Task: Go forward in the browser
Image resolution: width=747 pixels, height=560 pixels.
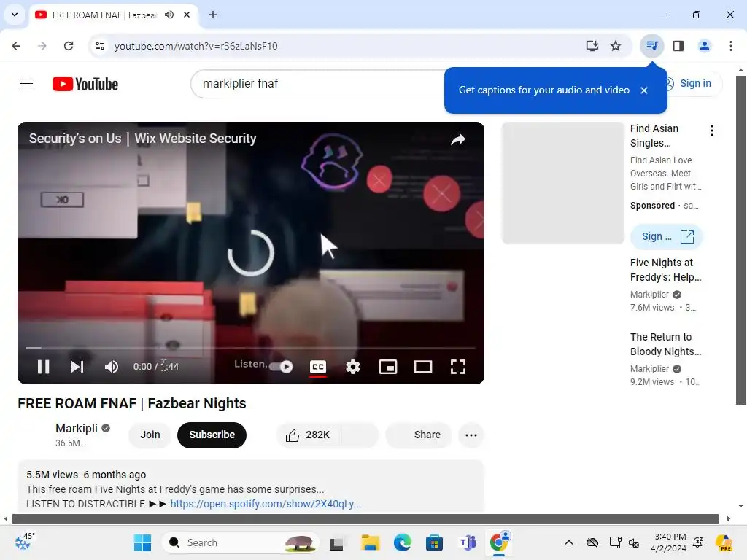Action: pos(42,46)
